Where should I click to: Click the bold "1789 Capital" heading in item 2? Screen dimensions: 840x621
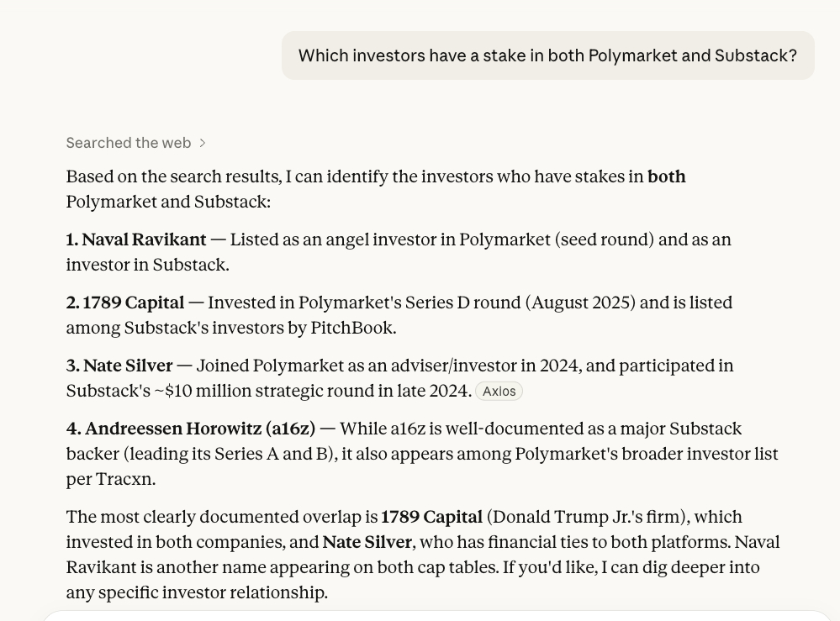(133, 303)
